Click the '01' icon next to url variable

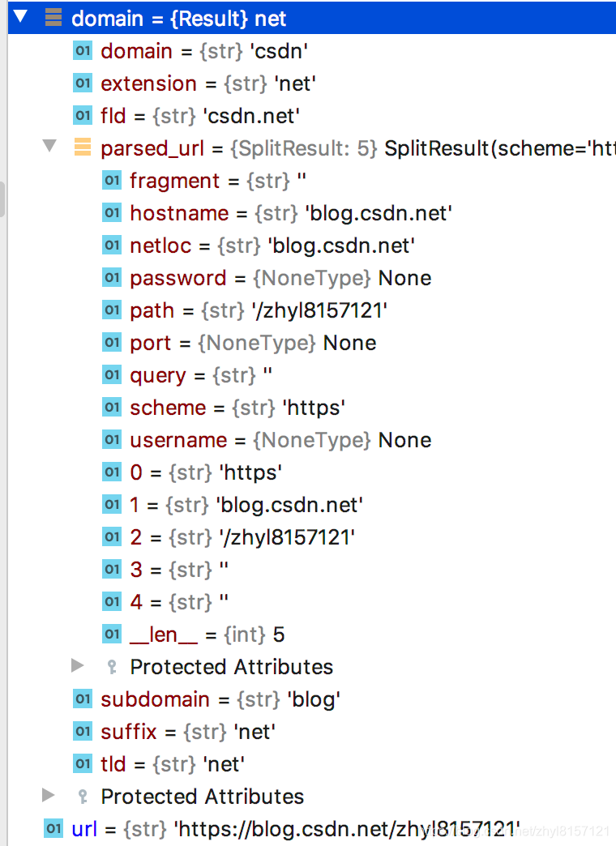click(x=53, y=828)
